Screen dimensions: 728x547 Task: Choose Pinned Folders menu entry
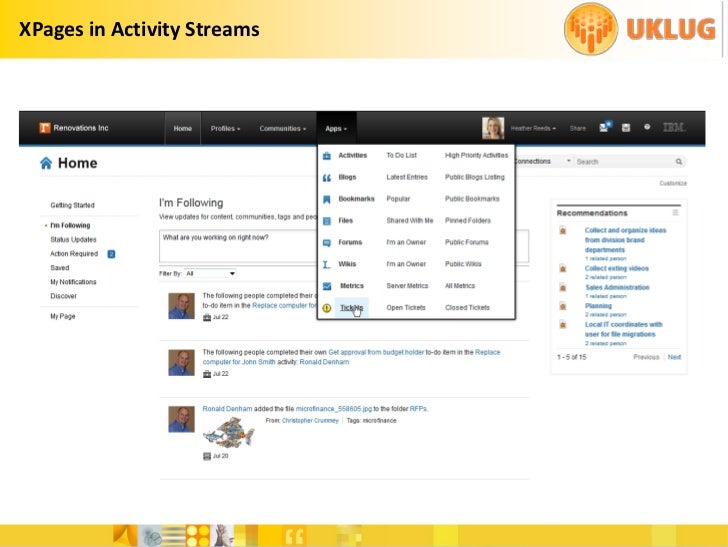click(468, 221)
